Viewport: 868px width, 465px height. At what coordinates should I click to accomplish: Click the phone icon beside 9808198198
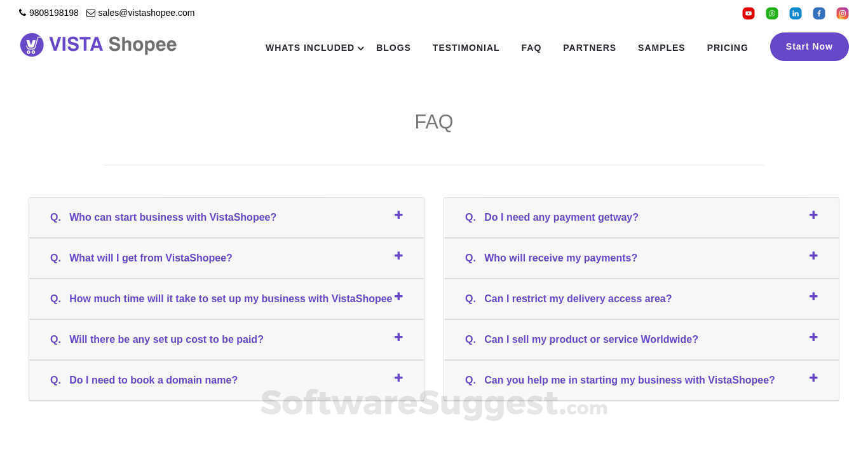coord(22,12)
